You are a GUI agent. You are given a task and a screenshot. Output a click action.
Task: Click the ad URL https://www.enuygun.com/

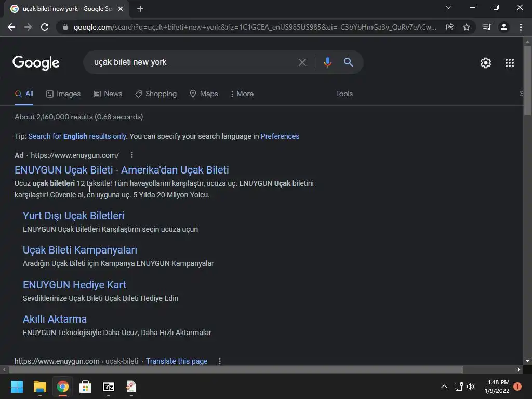click(75, 155)
